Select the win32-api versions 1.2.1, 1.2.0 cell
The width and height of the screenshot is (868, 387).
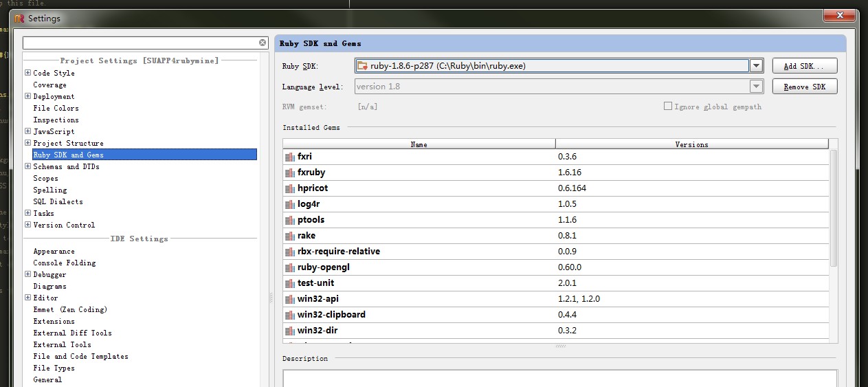point(693,299)
